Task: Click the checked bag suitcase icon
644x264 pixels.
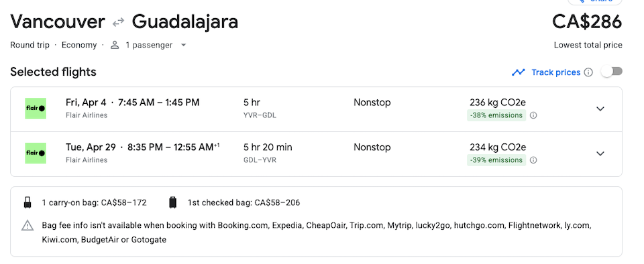Action: tap(173, 202)
